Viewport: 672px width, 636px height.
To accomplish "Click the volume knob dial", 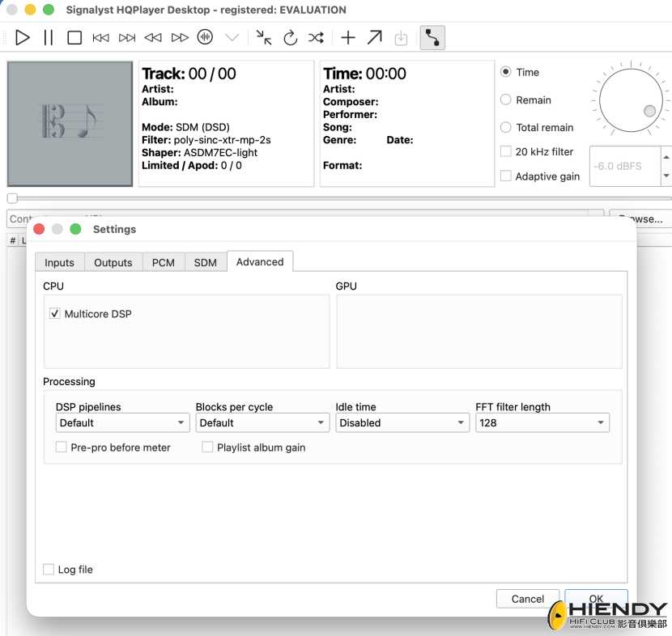I will pos(631,100).
